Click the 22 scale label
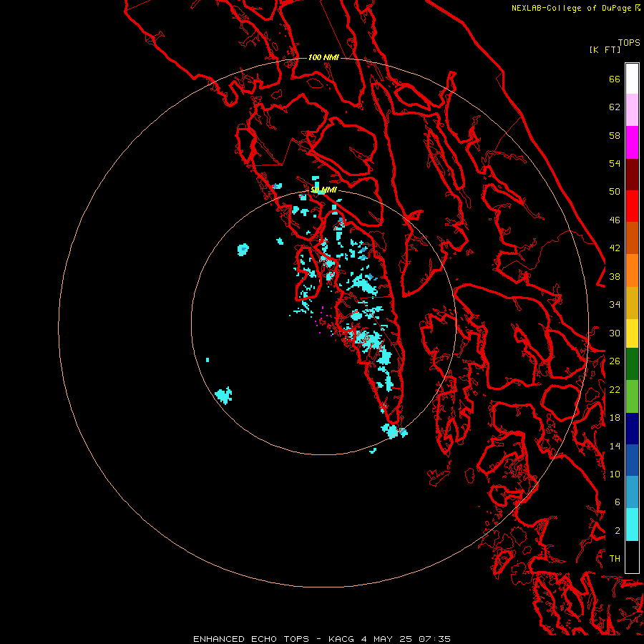 [x=615, y=389]
